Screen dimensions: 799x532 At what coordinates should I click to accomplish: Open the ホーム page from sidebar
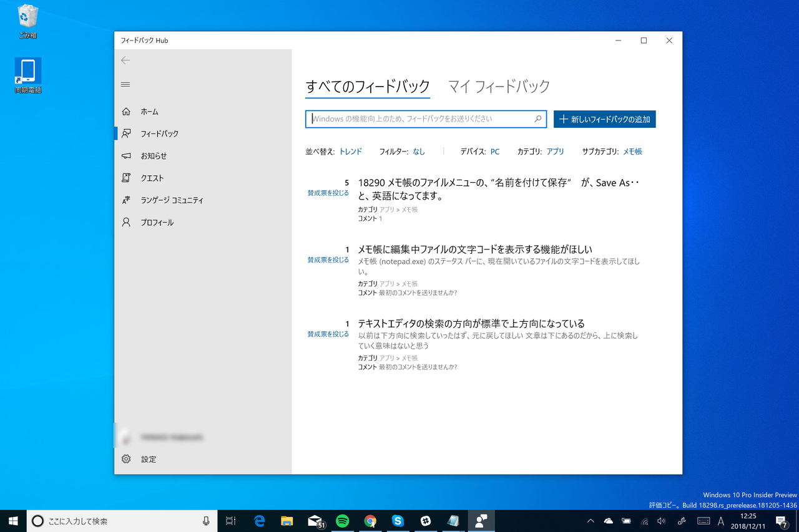(x=203, y=112)
